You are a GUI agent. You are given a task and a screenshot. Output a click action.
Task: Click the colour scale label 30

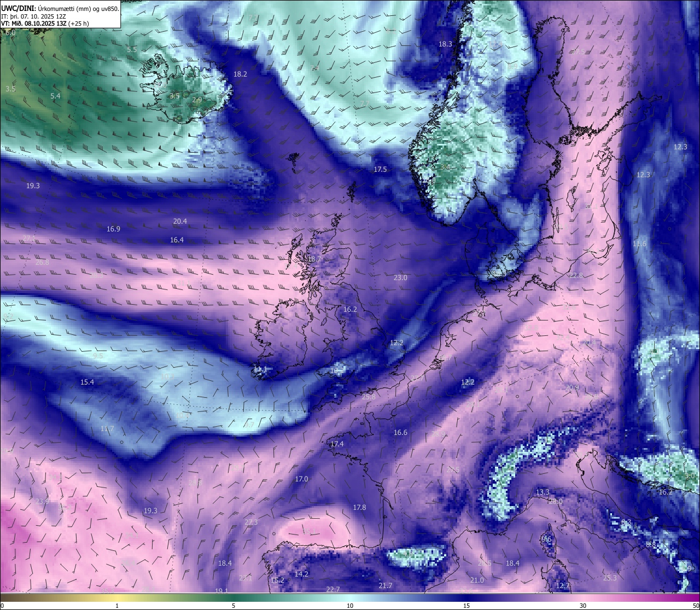click(583, 606)
